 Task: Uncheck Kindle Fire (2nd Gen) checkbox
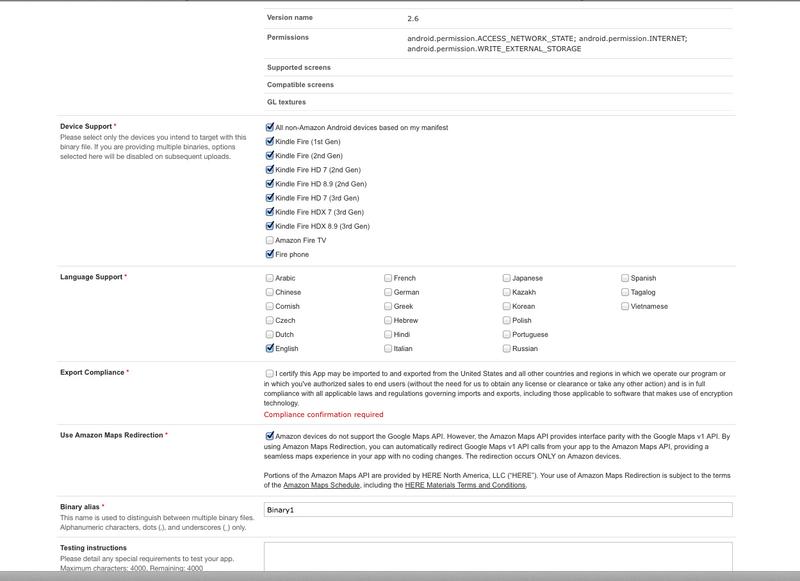[270, 155]
